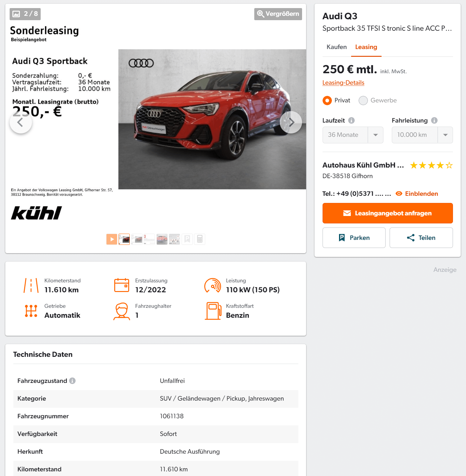Go to the previous gallery image
This screenshot has height=476, width=466.
click(x=21, y=122)
